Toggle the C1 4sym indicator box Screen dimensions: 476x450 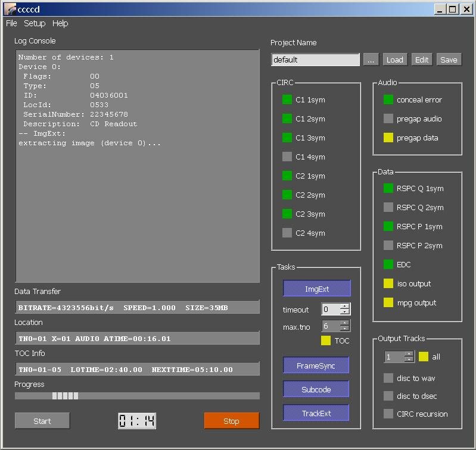tap(287, 157)
